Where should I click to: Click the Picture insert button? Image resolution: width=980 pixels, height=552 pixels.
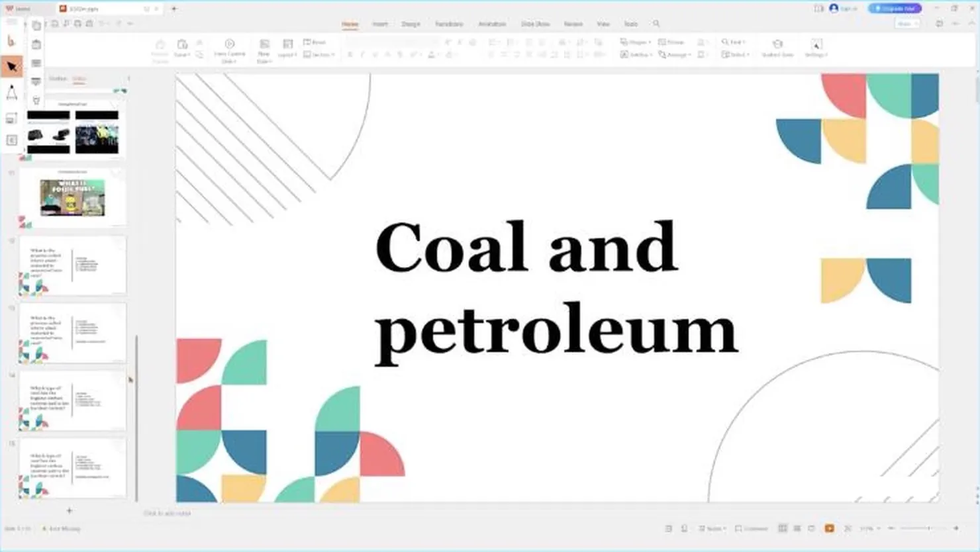pos(671,42)
